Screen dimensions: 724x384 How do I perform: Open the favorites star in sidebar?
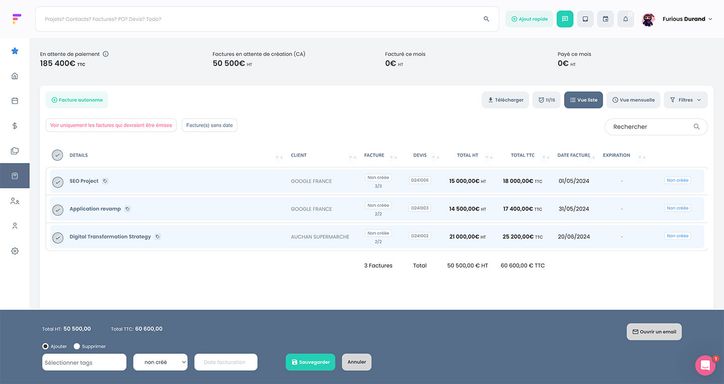click(x=15, y=51)
